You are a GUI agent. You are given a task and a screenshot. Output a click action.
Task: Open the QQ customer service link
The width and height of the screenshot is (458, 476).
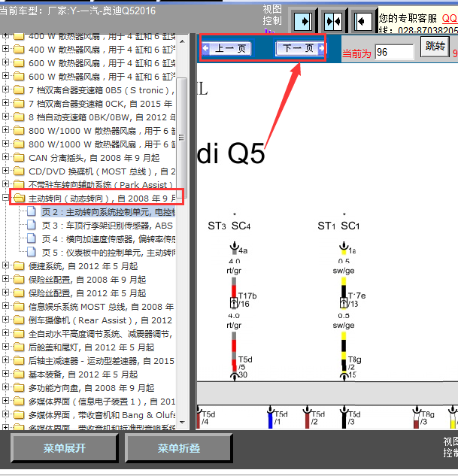tap(449, 19)
